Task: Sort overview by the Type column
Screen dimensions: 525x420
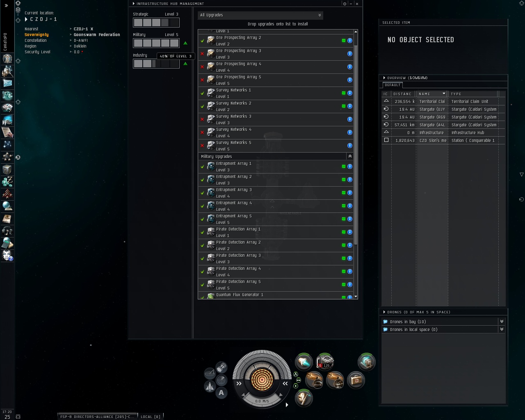Action: pos(473,94)
